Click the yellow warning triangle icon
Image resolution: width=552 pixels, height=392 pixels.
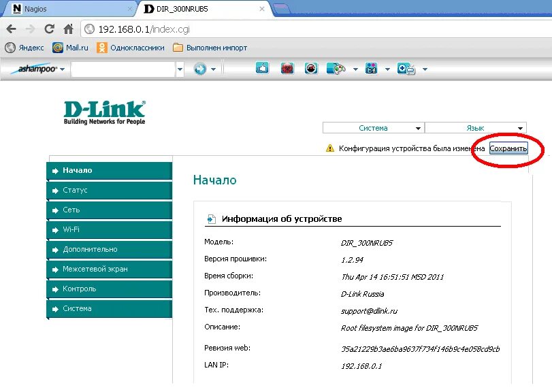pyautogui.click(x=330, y=148)
